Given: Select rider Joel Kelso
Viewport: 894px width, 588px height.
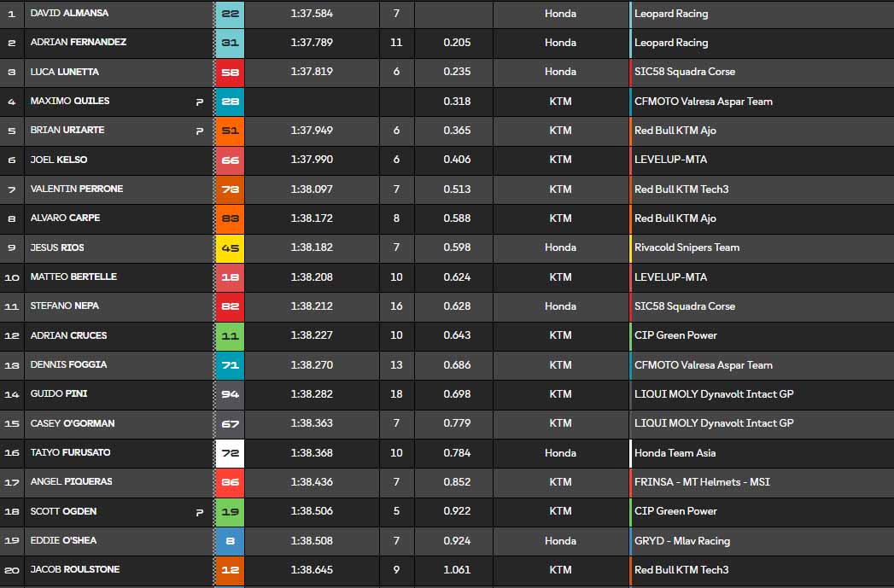Looking at the screenshot, I should point(58,160).
